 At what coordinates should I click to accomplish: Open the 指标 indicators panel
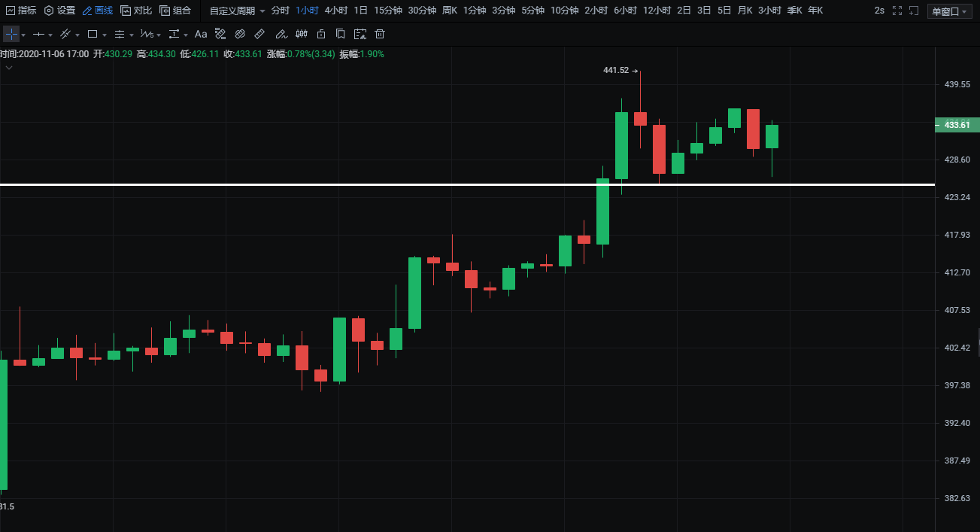(x=21, y=11)
